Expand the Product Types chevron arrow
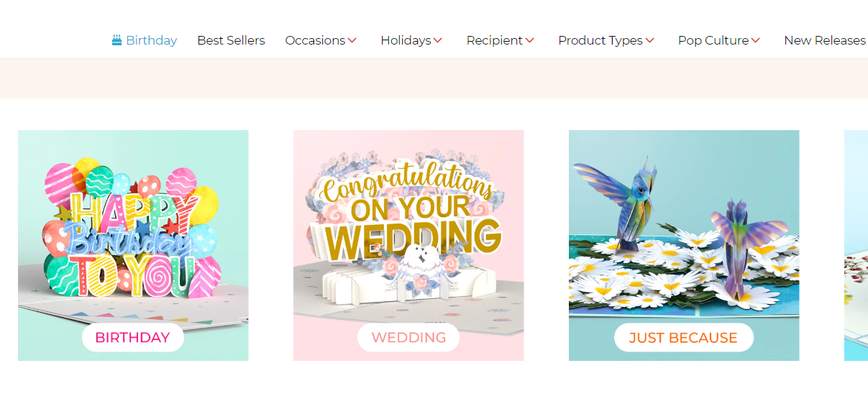 point(650,41)
